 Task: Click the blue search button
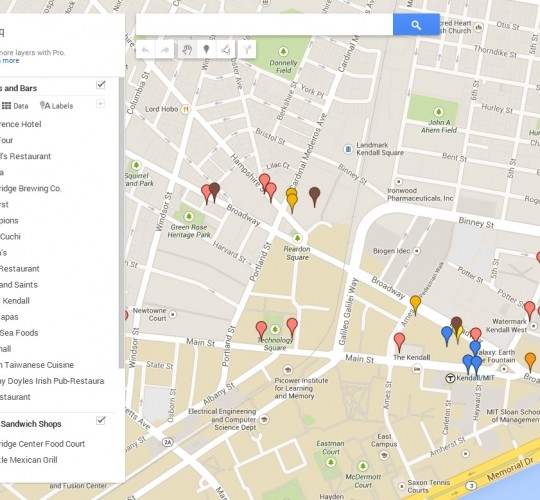(x=416, y=25)
